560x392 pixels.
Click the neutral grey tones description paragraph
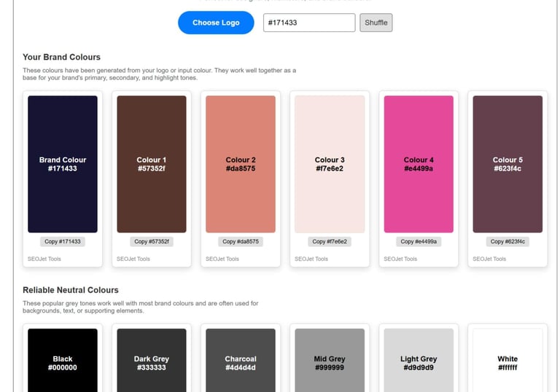pos(140,307)
